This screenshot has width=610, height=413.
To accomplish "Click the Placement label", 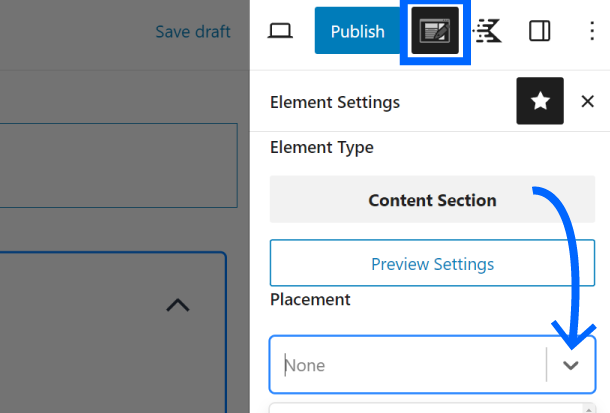I will (310, 299).
